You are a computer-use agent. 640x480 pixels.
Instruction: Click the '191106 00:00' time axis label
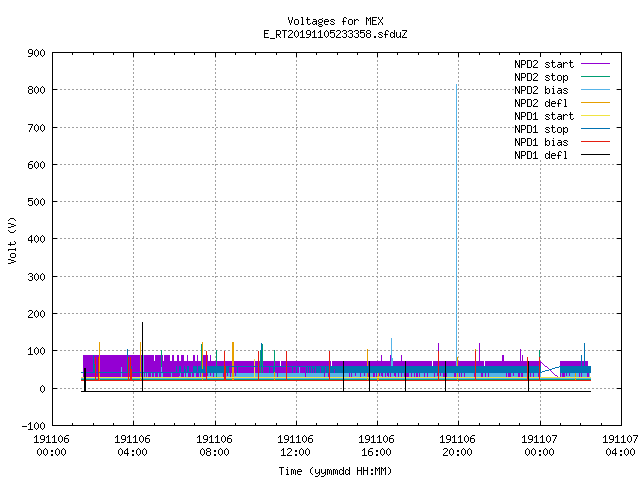(x=51, y=446)
